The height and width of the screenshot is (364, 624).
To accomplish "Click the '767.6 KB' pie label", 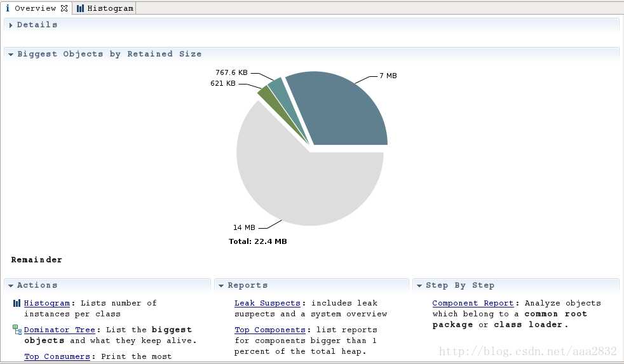I will tap(231, 72).
